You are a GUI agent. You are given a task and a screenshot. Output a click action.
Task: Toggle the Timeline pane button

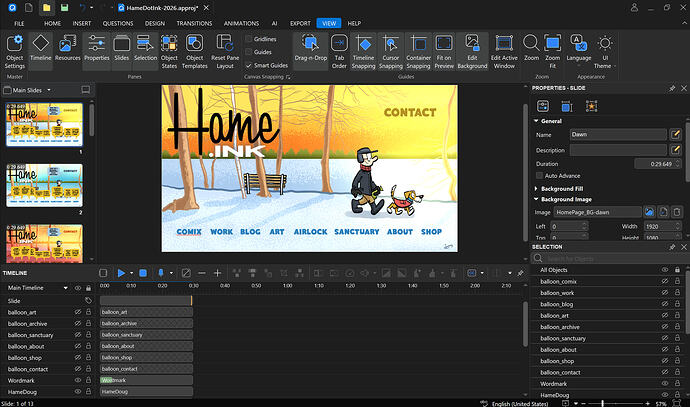click(41, 49)
